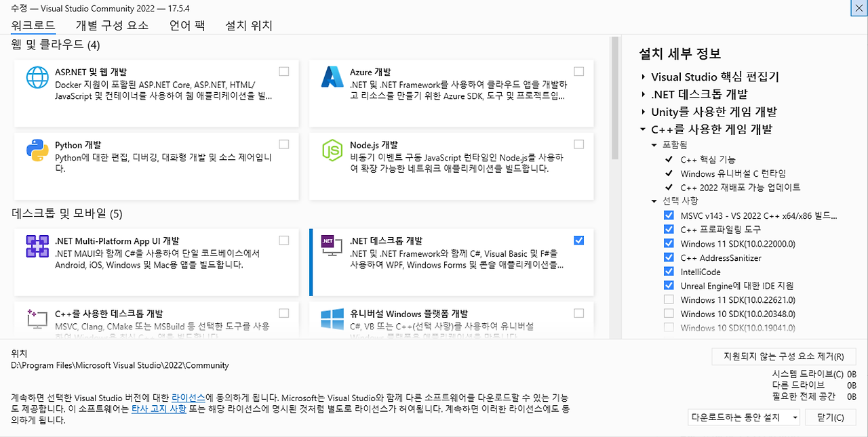The height and width of the screenshot is (437, 868).
Task: Click the .NET Multi-Platform App UI icon
Action: 37,246
